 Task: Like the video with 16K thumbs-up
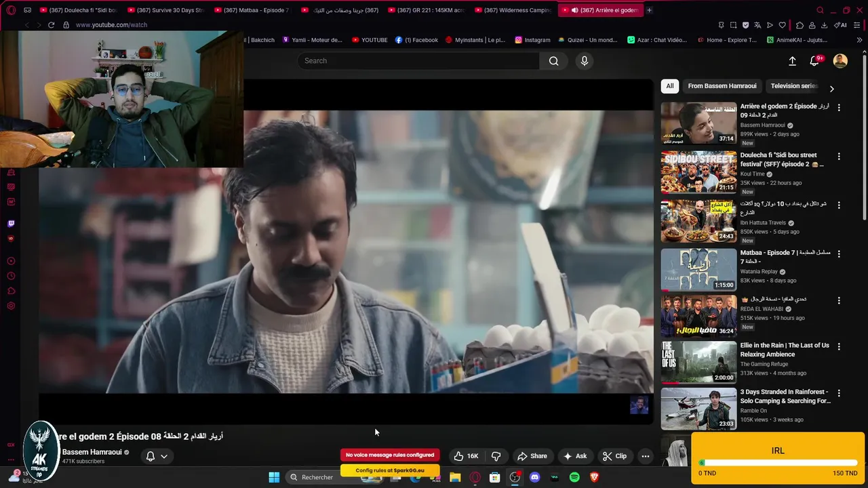tap(466, 456)
